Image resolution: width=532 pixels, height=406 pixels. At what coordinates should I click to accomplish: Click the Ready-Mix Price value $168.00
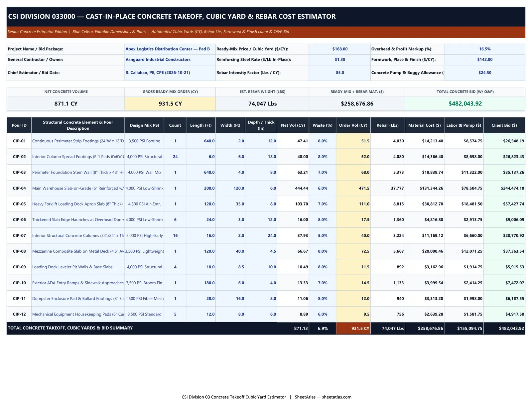point(340,49)
